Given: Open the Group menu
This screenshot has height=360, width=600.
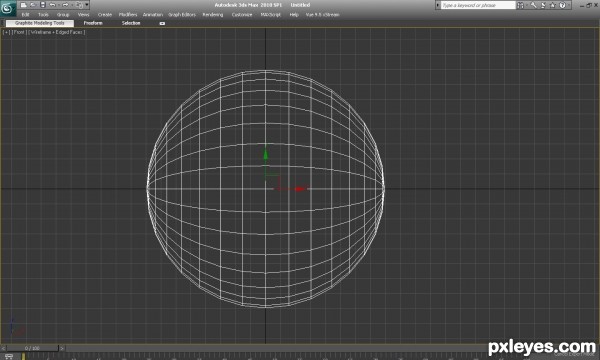Looking at the screenshot, I should tap(63, 15).
